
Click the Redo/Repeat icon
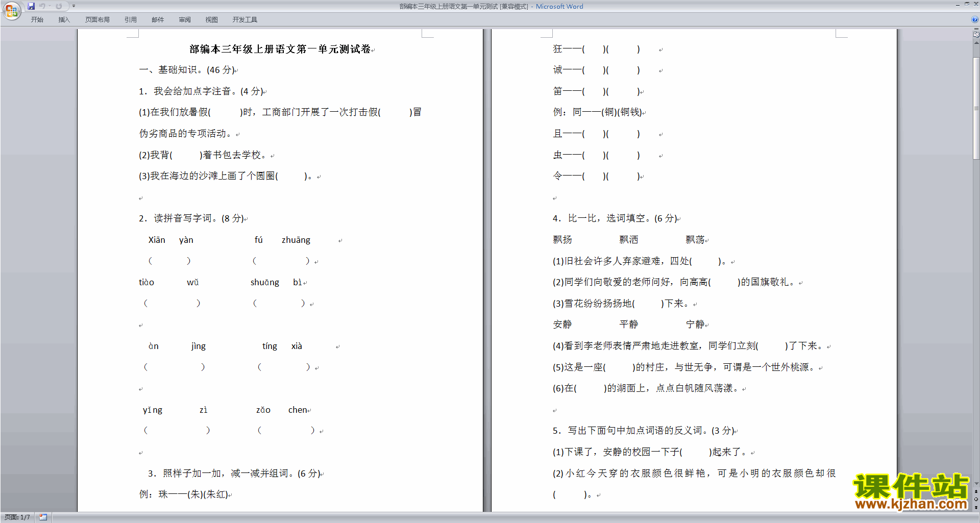(59, 6)
